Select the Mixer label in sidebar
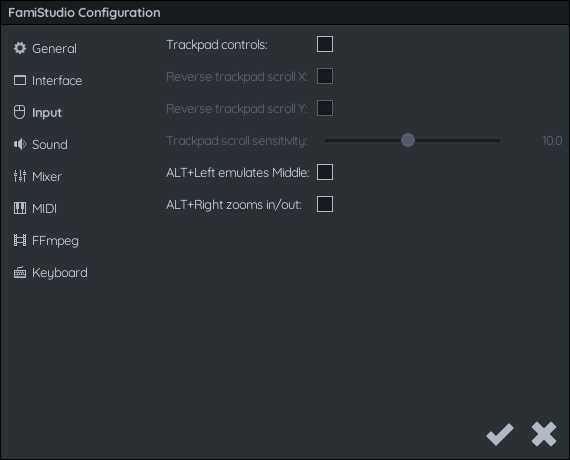Screen dimensions: 570x460 [x=47, y=176]
